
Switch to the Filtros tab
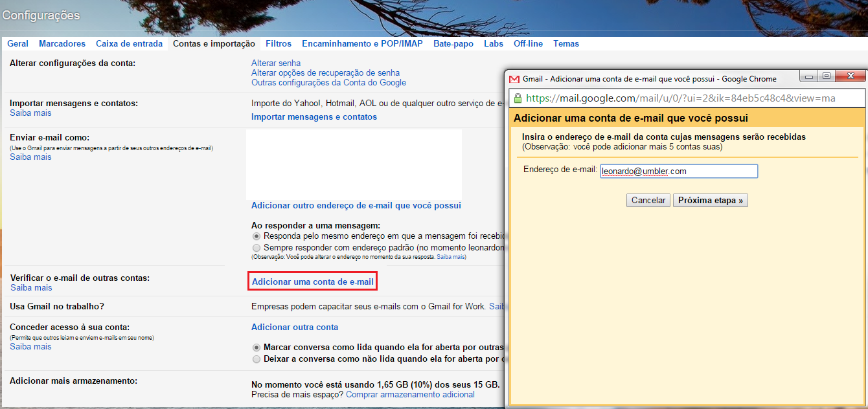[278, 43]
